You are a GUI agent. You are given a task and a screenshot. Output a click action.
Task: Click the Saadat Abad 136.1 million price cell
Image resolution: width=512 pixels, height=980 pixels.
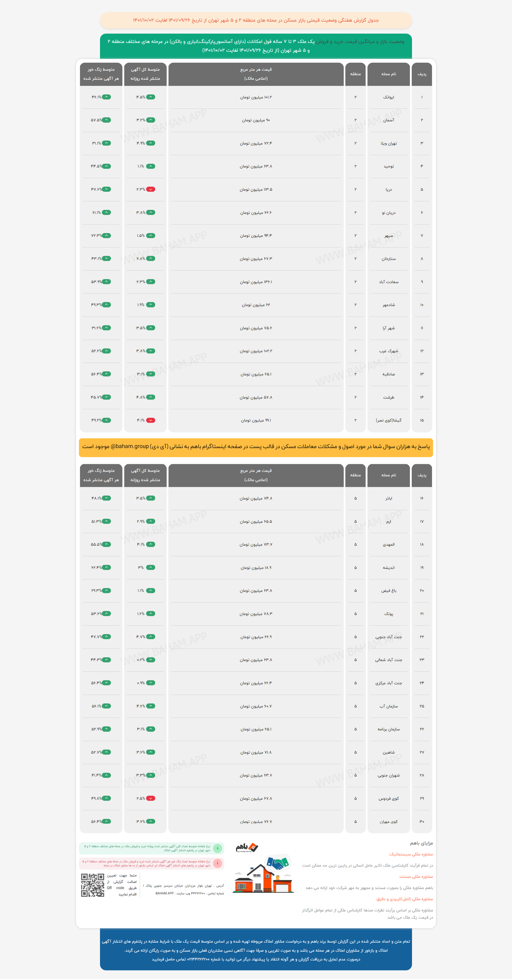tap(256, 282)
